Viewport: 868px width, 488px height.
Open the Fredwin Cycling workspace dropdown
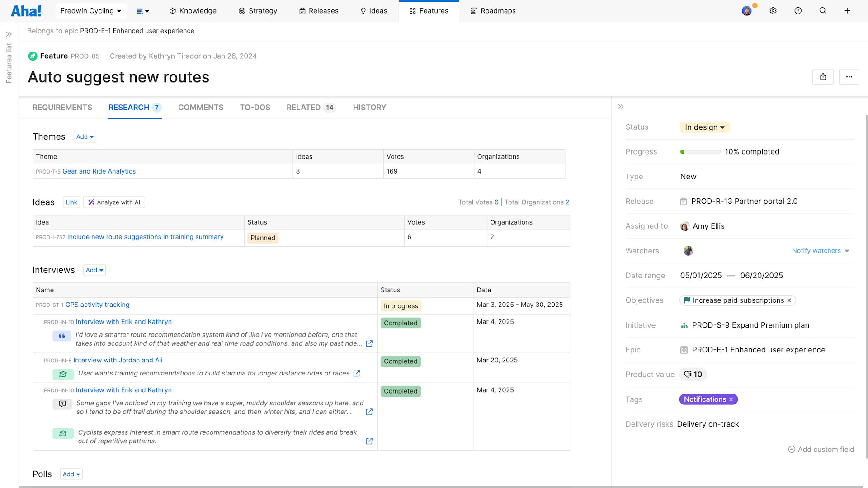tap(90, 11)
